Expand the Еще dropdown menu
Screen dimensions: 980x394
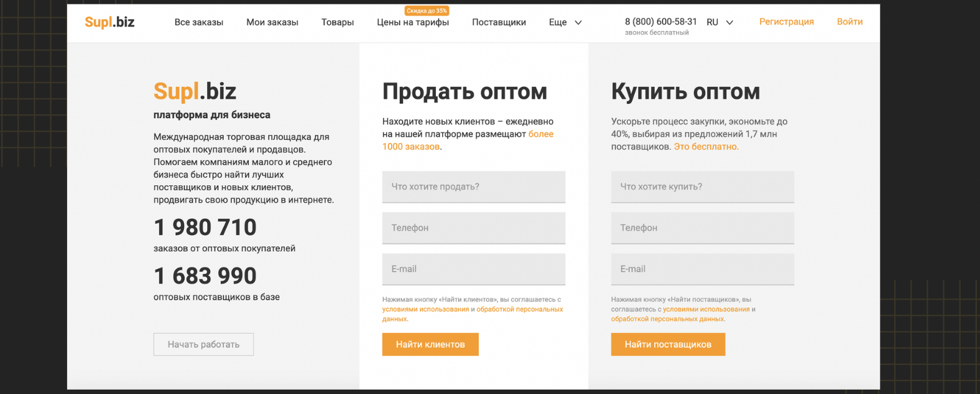(565, 22)
